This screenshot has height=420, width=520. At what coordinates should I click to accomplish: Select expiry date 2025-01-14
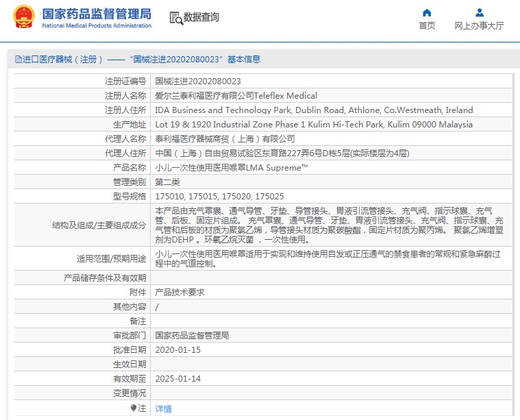(177, 378)
